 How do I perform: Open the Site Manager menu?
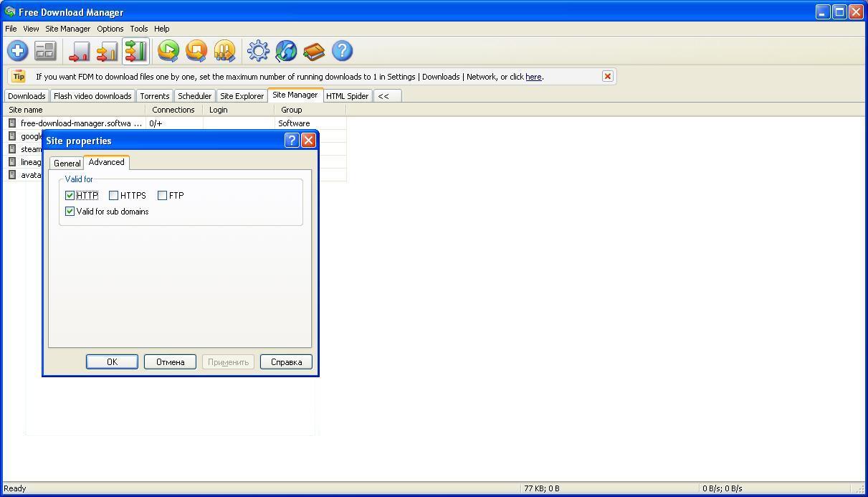tap(67, 29)
